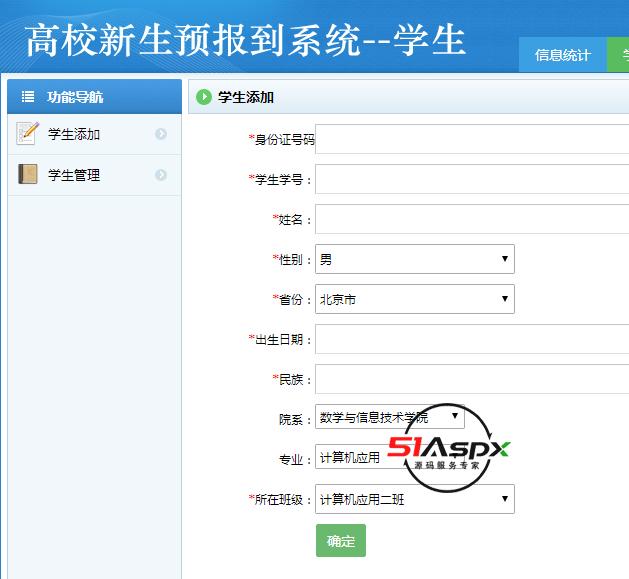Open the 院系 dropdown
Image resolution: width=629 pixels, height=579 pixels.
pyautogui.click(x=390, y=417)
